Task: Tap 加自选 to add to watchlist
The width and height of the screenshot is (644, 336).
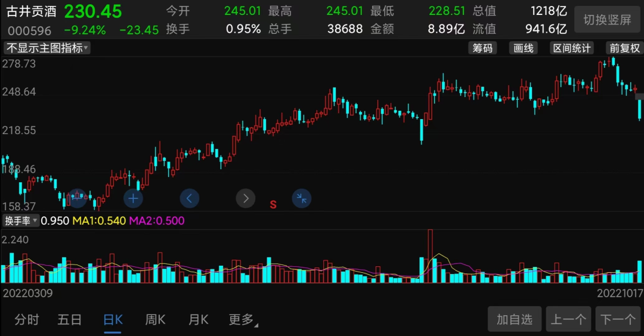Action: pyautogui.click(x=514, y=319)
